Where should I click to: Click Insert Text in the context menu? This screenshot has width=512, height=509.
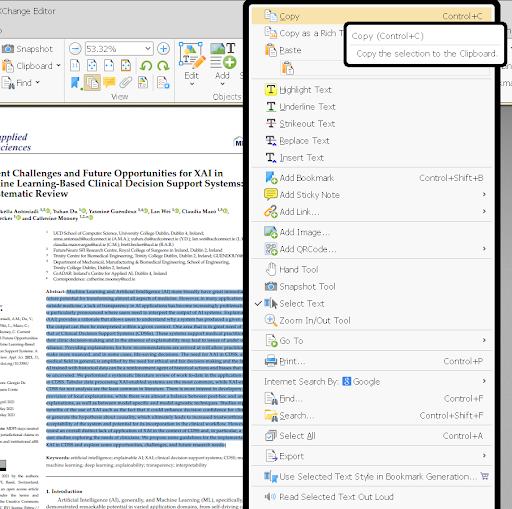[372, 158]
